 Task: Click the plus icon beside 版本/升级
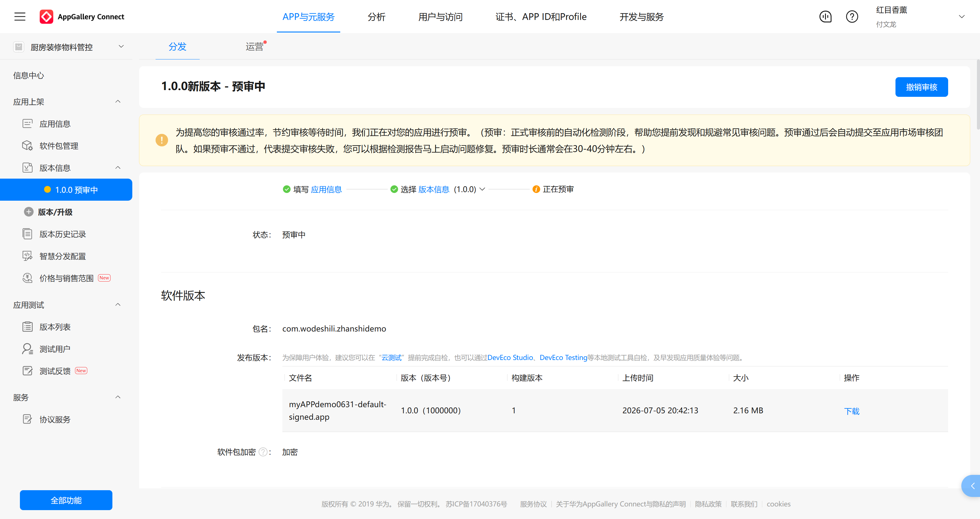[x=28, y=212]
